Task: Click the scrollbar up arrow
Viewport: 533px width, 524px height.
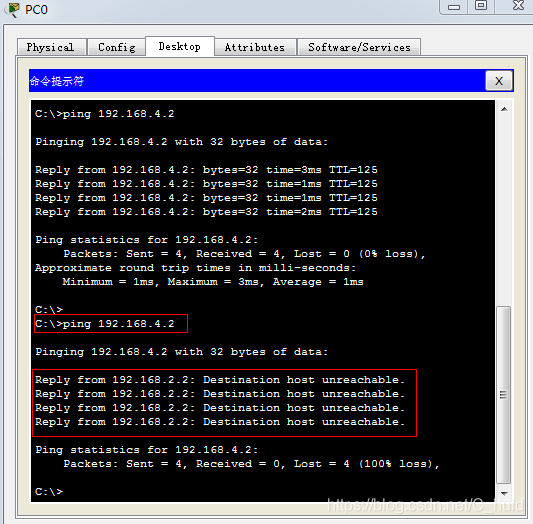Action: click(504, 109)
